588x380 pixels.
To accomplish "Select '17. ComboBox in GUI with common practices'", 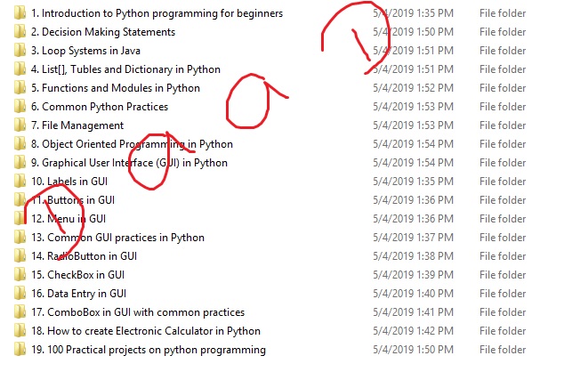I will tap(138, 312).
